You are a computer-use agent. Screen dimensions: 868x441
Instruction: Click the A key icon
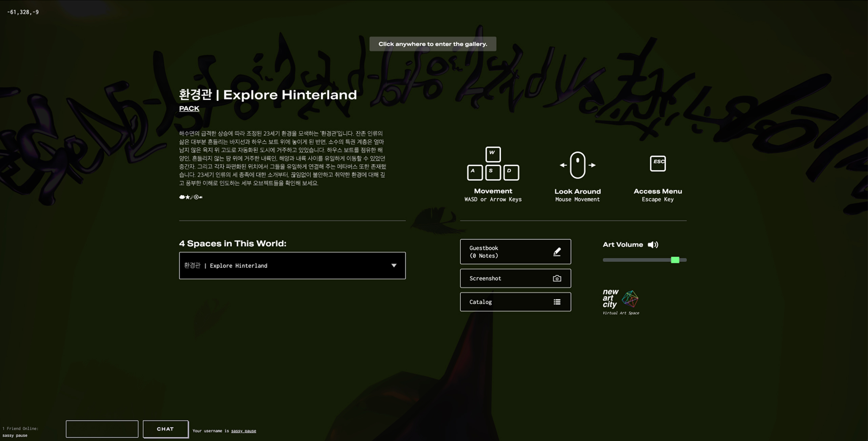point(475,172)
